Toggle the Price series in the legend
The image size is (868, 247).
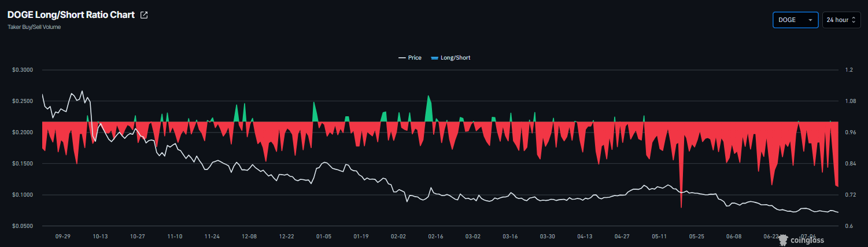point(410,58)
